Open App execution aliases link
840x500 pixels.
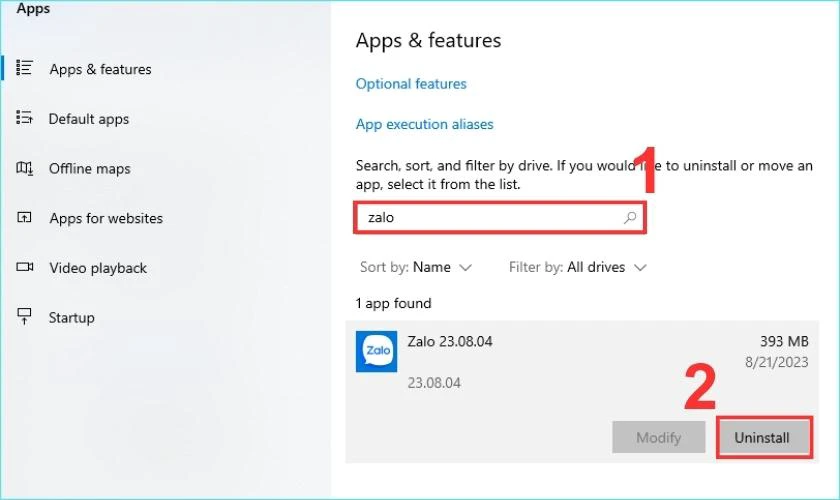(424, 124)
